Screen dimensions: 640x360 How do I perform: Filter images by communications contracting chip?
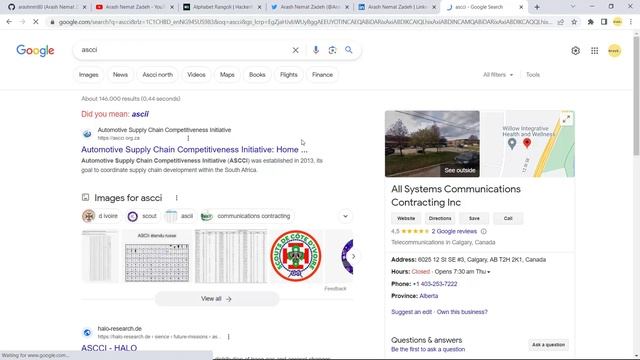247,216
